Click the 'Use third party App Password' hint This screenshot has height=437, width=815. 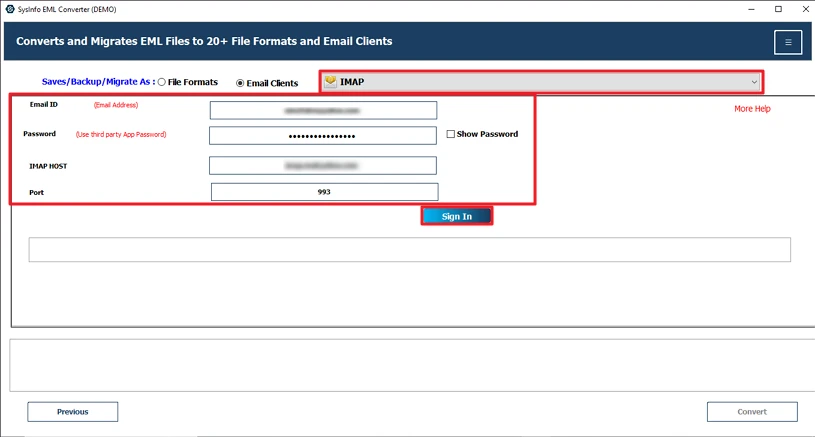pos(121,134)
